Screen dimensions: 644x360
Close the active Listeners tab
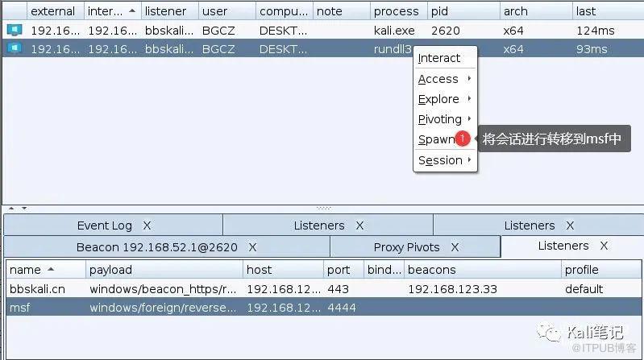point(604,246)
